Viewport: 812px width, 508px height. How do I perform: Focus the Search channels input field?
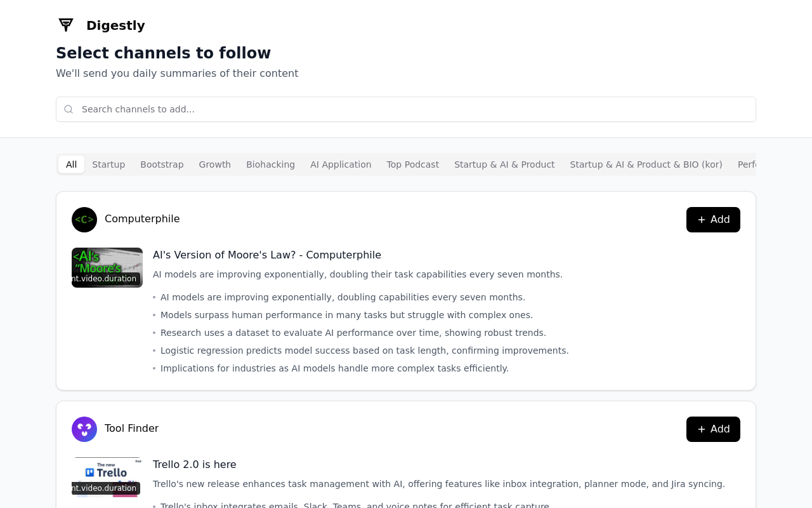(406, 109)
